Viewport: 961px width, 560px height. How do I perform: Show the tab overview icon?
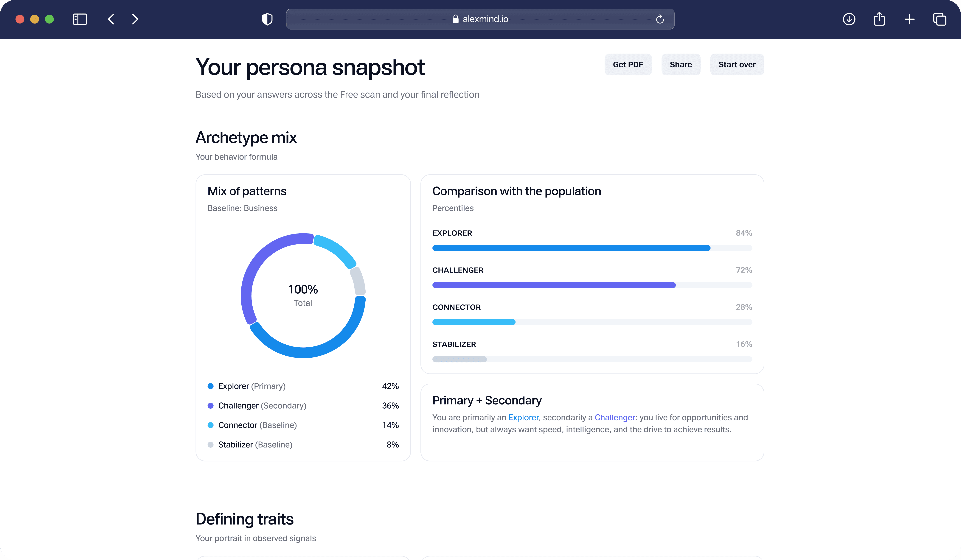[939, 19]
